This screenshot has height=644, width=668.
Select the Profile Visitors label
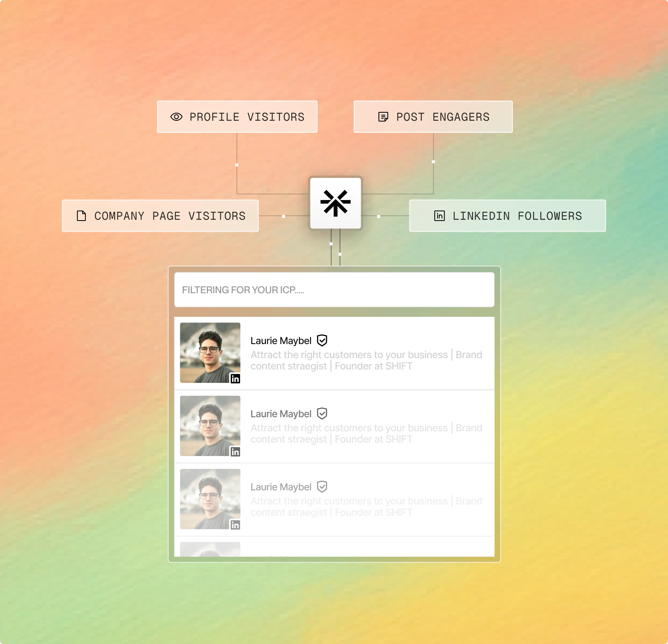point(247,117)
